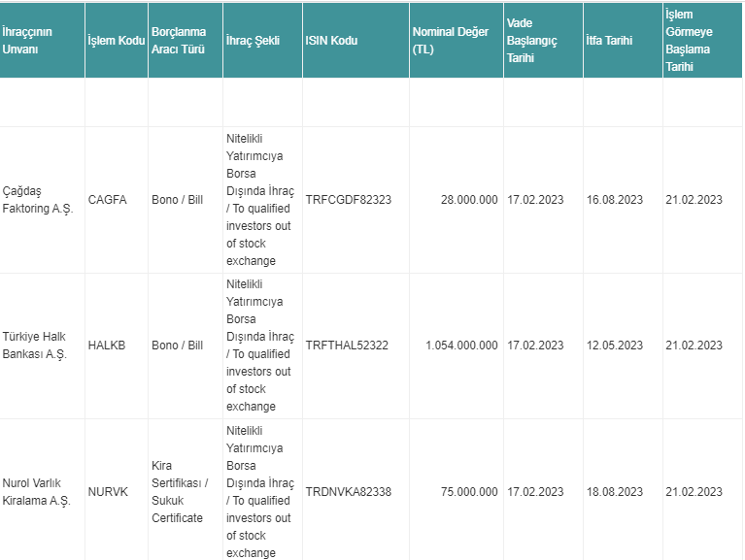
Task: Click the İhraççının Unvanı column header
Action: click(42, 41)
